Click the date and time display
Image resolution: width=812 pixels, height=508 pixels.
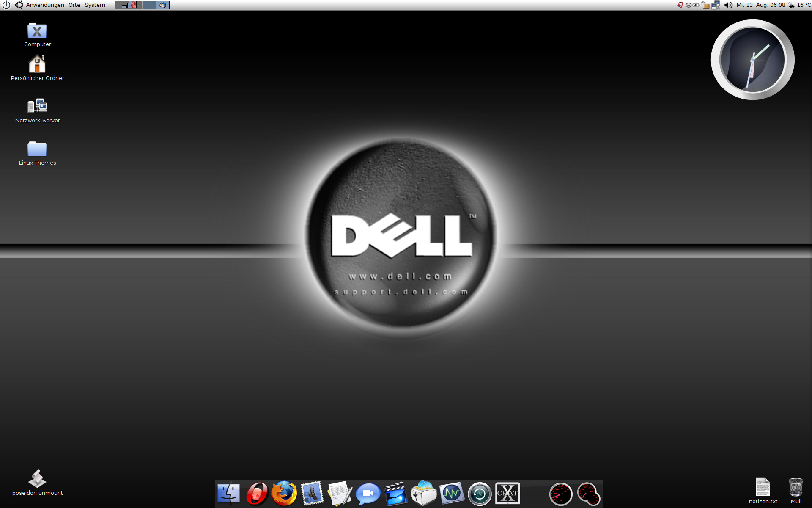(x=760, y=5)
